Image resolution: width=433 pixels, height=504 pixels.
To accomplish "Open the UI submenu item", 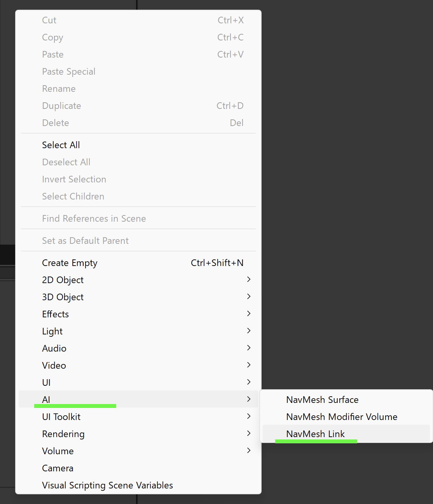I will tap(46, 383).
